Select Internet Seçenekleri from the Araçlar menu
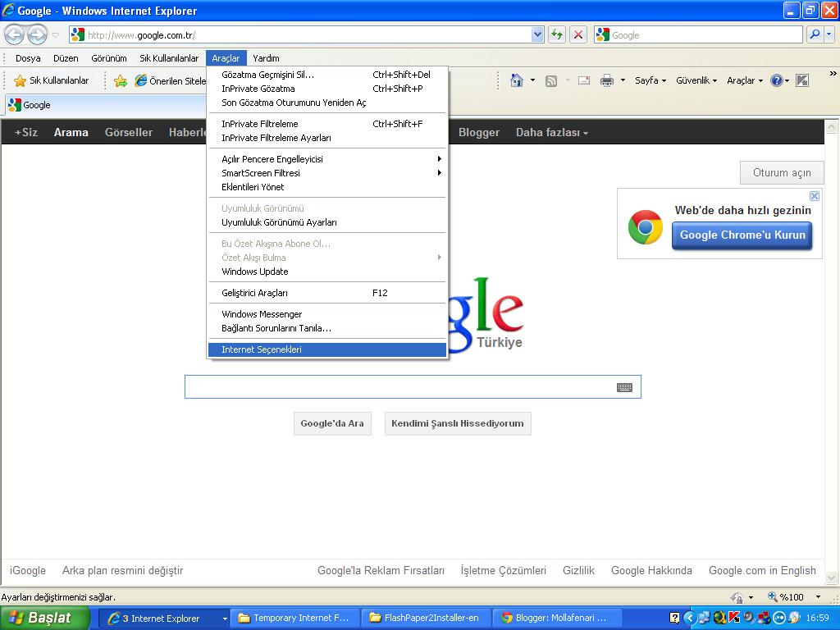Image resolution: width=840 pixels, height=630 pixels. [326, 349]
